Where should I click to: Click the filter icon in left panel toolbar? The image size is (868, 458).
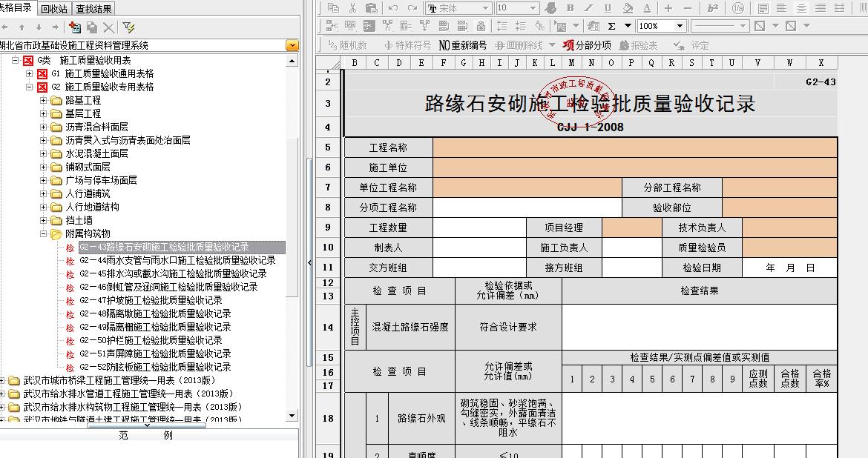coord(128,27)
